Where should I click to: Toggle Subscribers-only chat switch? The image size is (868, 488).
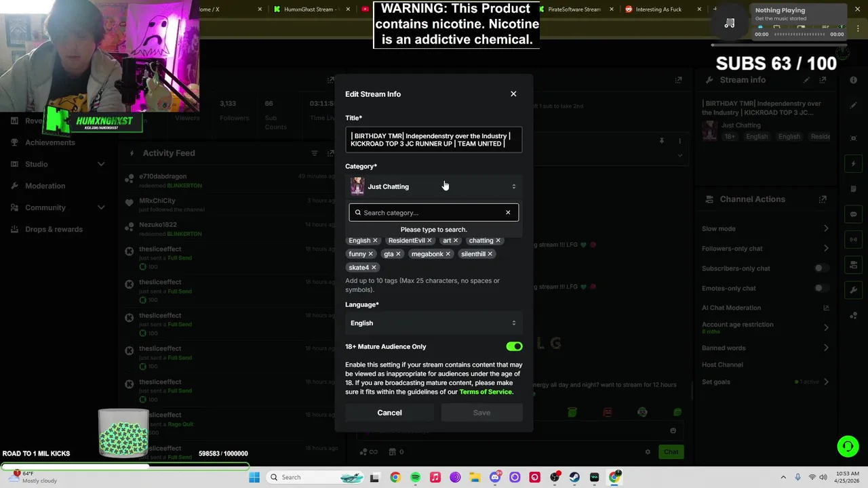(821, 268)
